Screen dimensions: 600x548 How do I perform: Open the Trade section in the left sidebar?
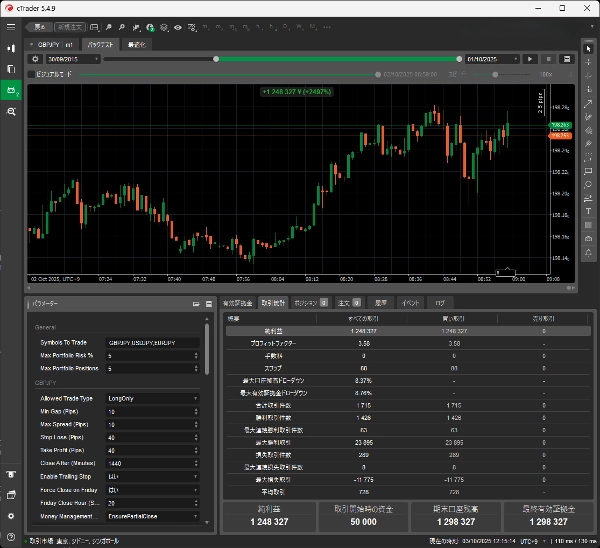tap(11, 48)
